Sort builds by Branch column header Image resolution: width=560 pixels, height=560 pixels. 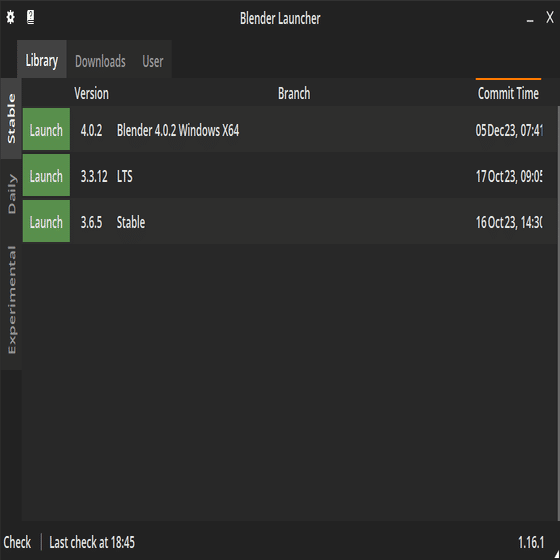click(294, 94)
